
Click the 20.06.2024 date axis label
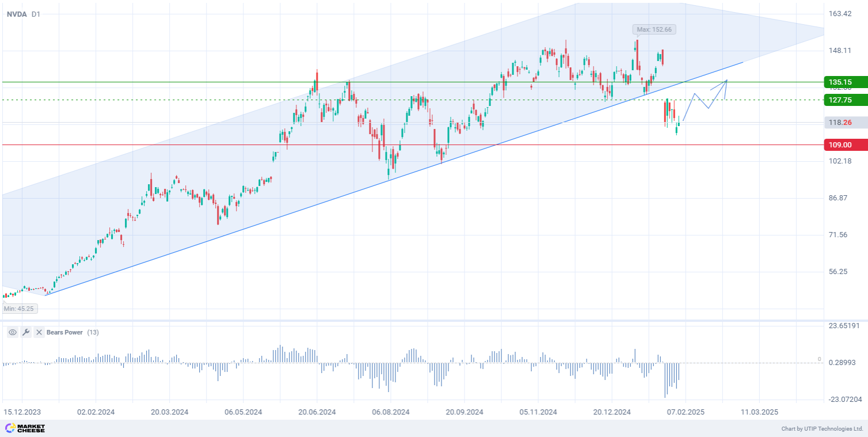tap(317, 412)
